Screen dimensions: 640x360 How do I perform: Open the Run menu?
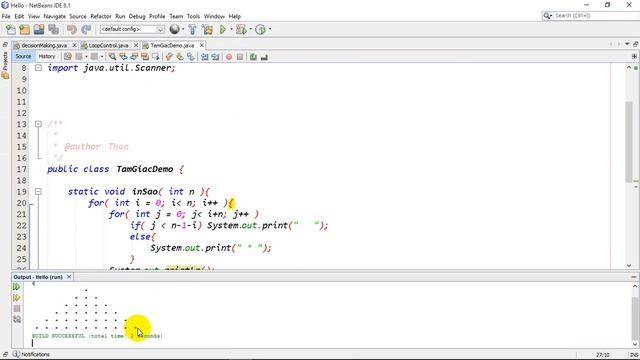click(x=120, y=16)
